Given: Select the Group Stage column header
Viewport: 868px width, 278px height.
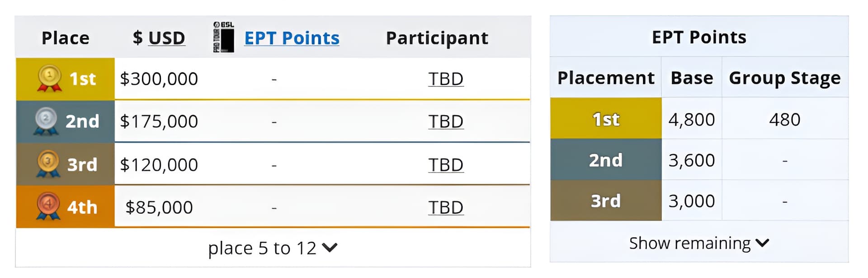Looking at the screenshot, I should click(785, 77).
